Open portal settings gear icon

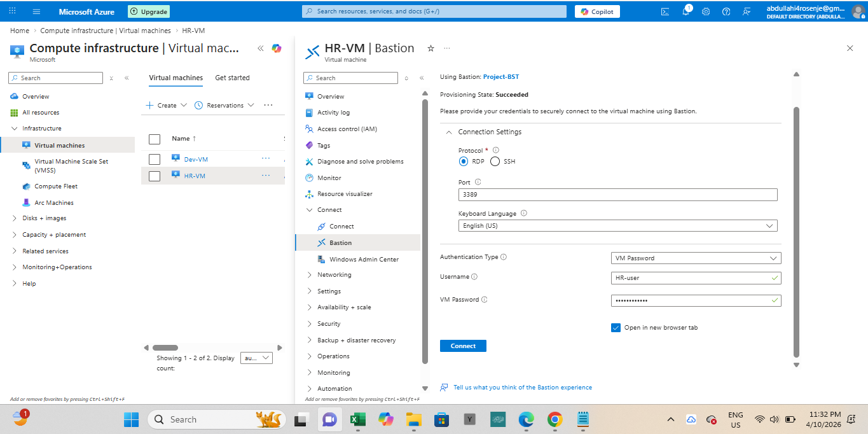pos(706,11)
